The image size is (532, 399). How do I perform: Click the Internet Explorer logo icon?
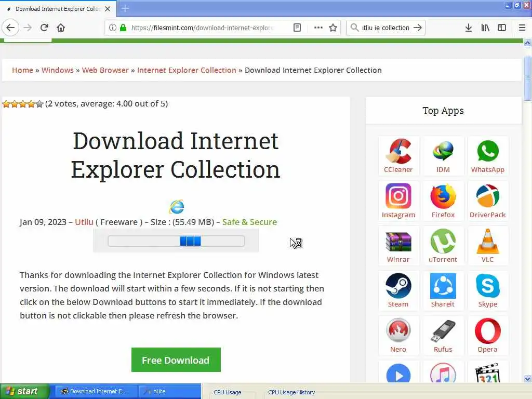point(177,207)
